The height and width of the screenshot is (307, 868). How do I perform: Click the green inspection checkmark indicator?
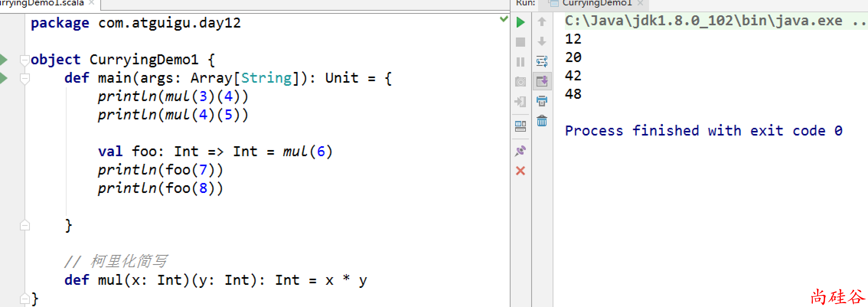pyautogui.click(x=504, y=19)
